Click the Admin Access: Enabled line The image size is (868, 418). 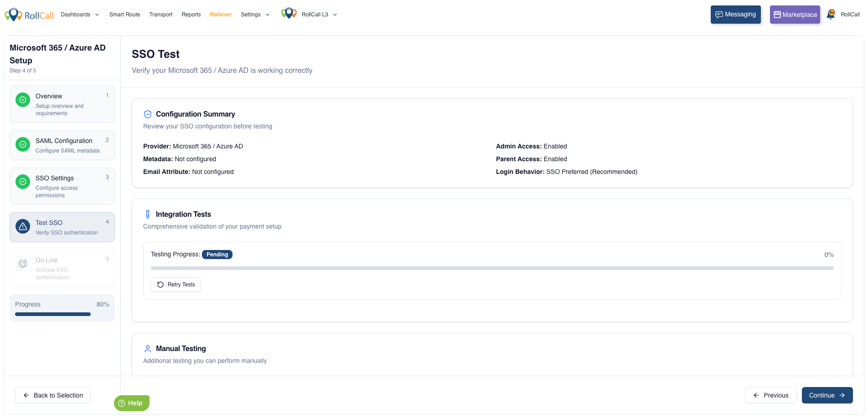532,146
